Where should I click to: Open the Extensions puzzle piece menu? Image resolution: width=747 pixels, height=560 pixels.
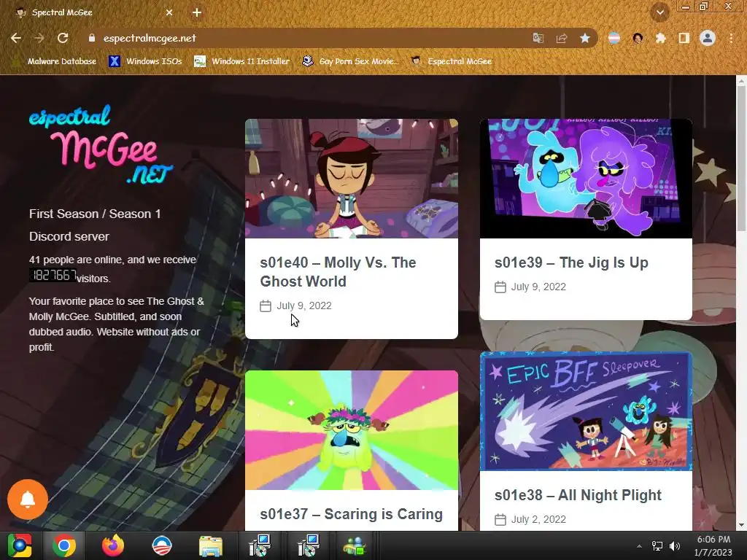pos(661,38)
